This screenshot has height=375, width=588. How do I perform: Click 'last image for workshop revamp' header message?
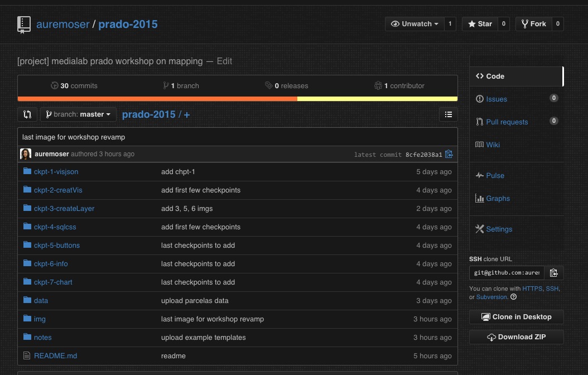(74, 137)
